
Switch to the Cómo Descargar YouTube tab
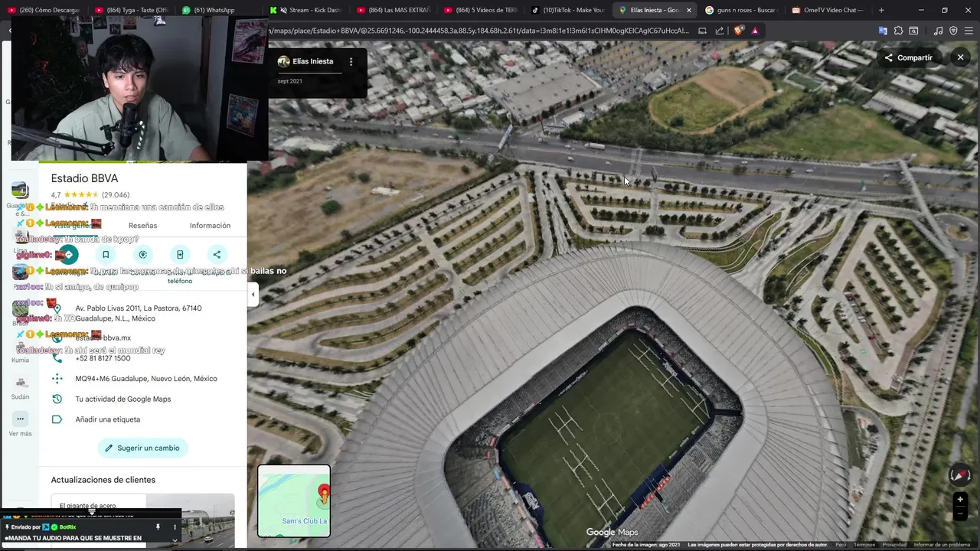tap(45, 10)
